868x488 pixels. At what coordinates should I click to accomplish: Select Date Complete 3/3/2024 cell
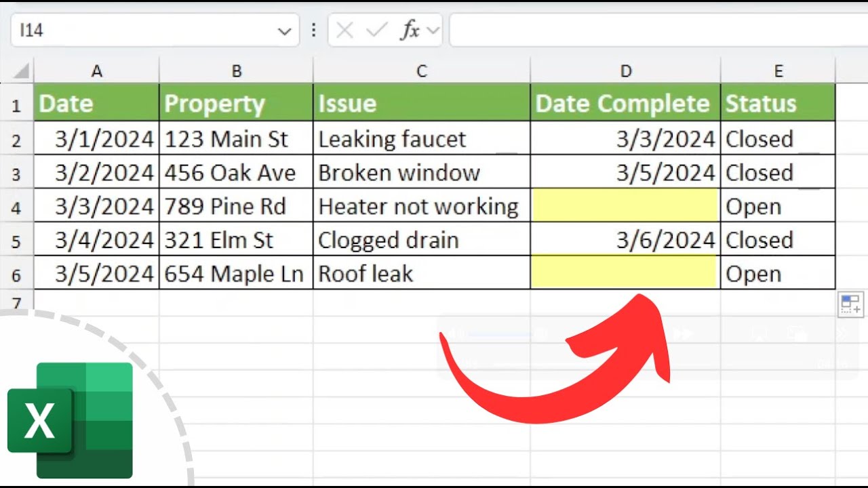point(625,139)
